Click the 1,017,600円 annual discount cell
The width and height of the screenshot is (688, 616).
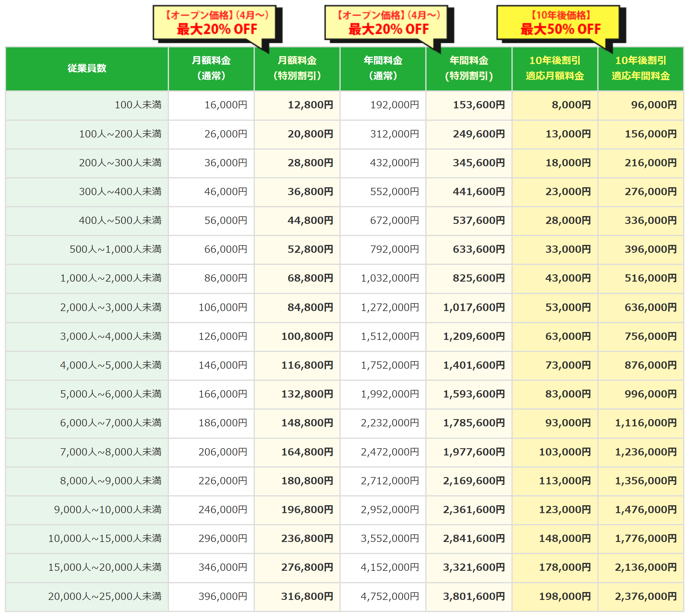point(474,307)
